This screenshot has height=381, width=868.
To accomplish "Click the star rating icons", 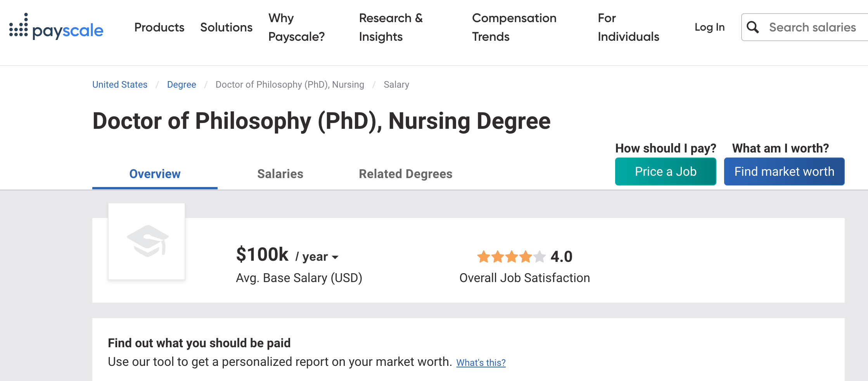I will tap(511, 257).
